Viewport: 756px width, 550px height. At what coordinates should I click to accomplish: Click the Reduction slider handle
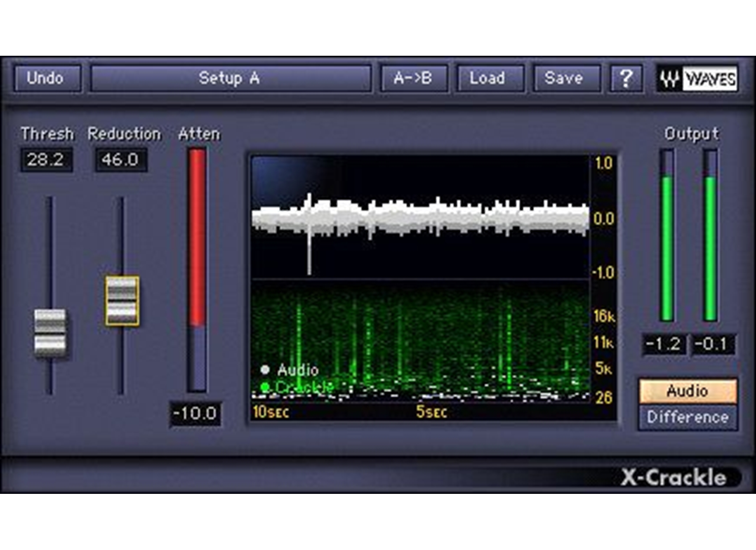tap(122, 301)
